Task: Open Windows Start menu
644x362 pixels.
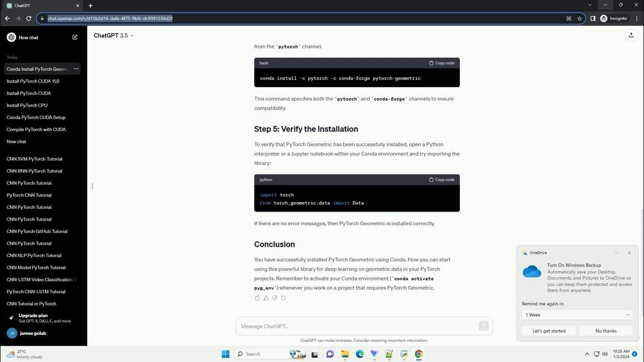Action: (x=225, y=354)
